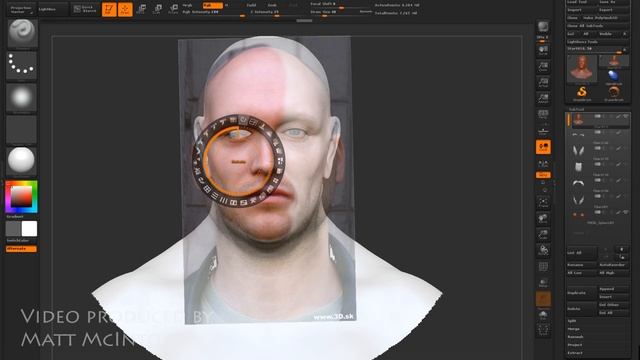Click the Quick Sketch button
This screenshot has width=640, height=360.
85,9
